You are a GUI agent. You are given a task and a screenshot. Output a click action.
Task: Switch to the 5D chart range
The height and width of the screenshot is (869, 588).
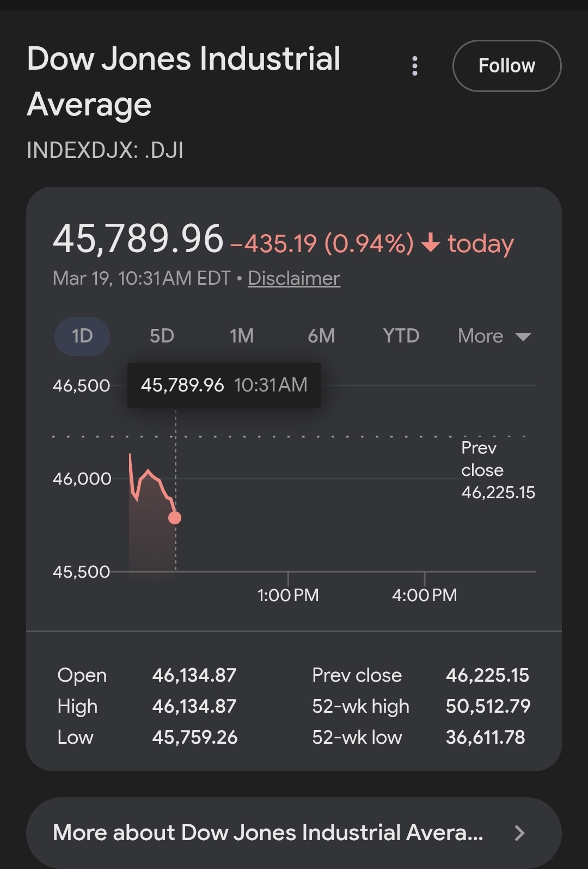click(162, 336)
